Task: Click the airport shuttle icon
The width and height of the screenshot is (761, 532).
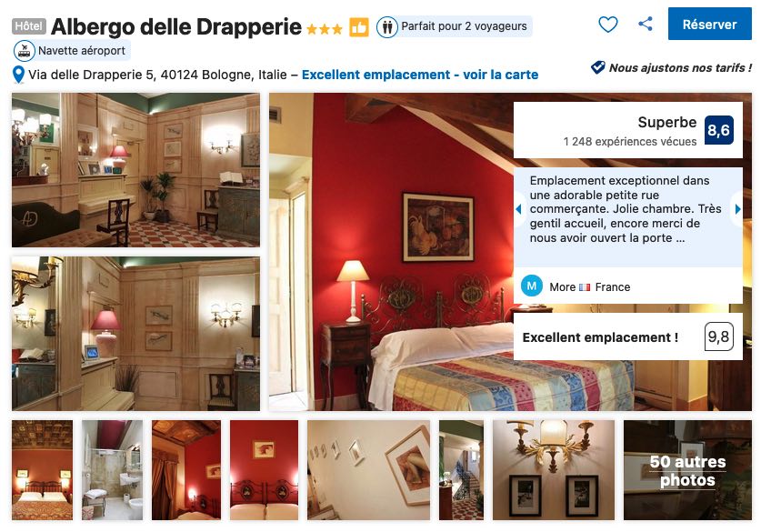Action: click(24, 51)
